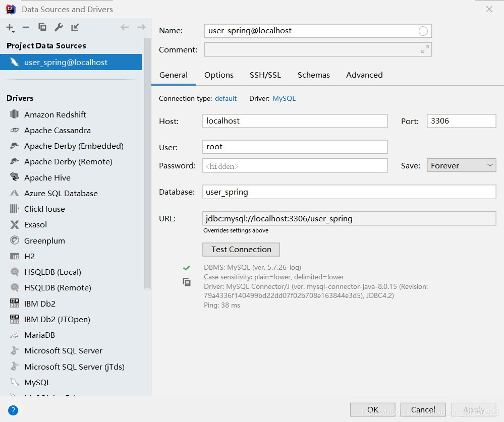Click the help question mark icon
Image resolution: width=504 pixels, height=422 pixels.
coord(13,410)
